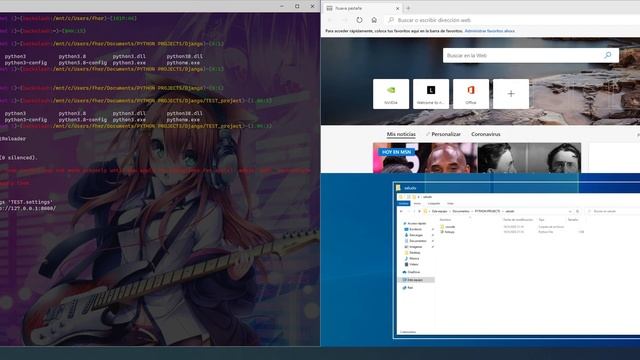Add a new quick link tile

point(511,94)
